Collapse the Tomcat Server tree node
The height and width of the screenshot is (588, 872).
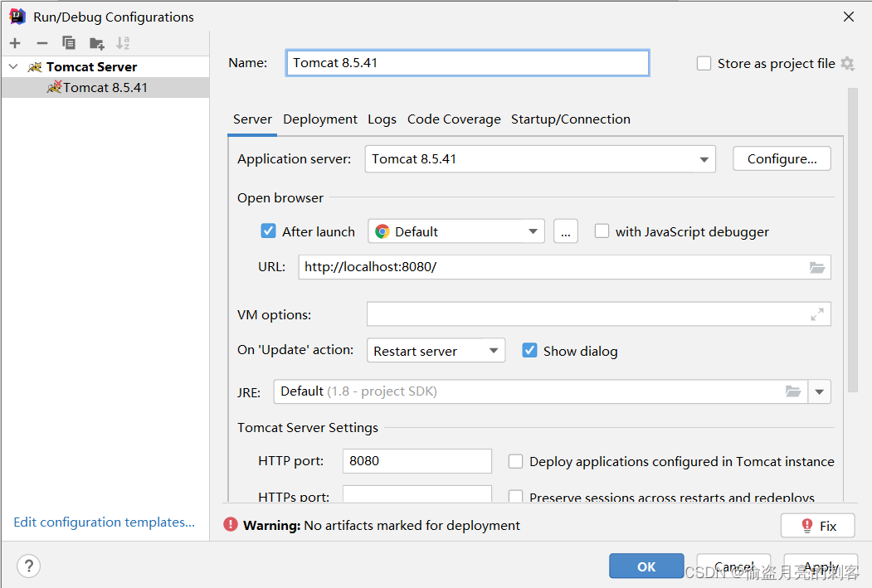pyautogui.click(x=12, y=66)
